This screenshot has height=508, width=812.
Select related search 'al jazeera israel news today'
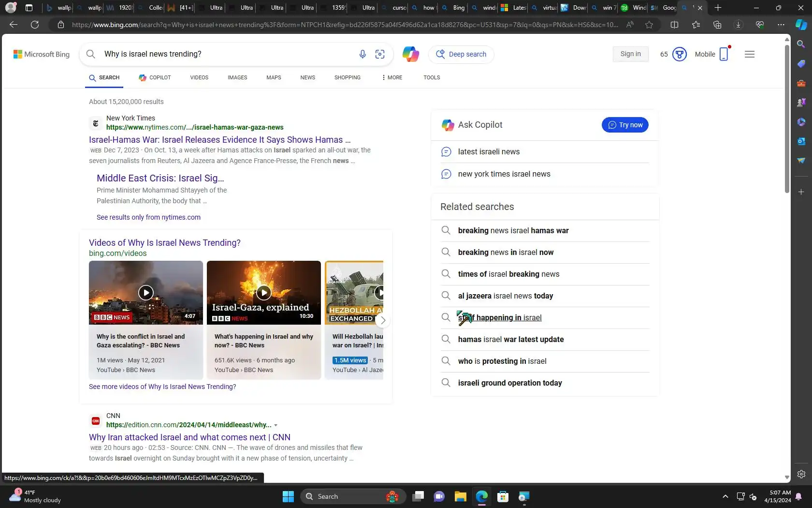point(506,296)
